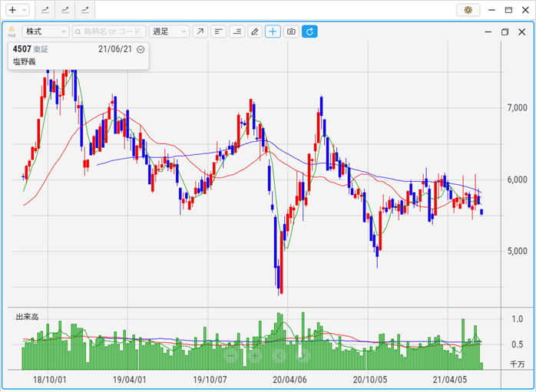536x392 pixels.
Task: Take a chart snapshot with camera icon
Action: (x=291, y=31)
